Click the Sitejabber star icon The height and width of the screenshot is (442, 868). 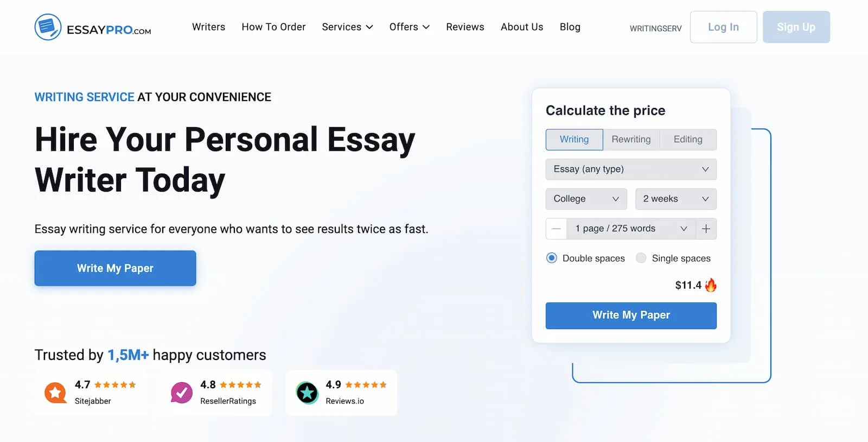[x=55, y=393]
